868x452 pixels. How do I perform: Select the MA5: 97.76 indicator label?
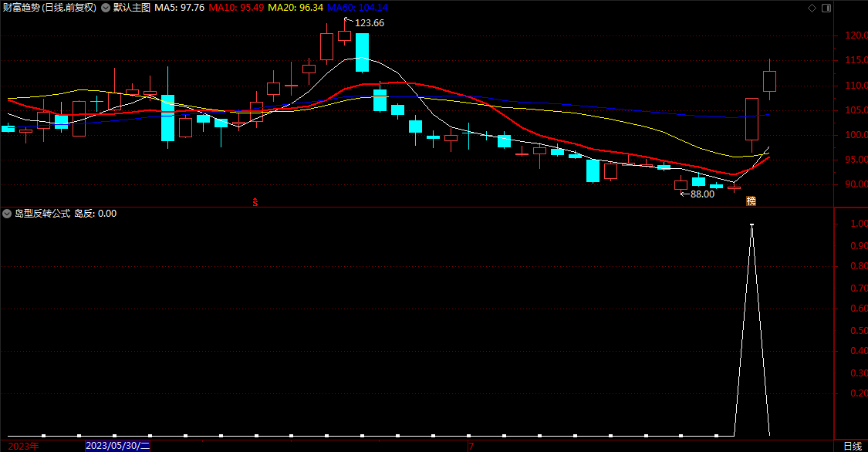(x=179, y=8)
